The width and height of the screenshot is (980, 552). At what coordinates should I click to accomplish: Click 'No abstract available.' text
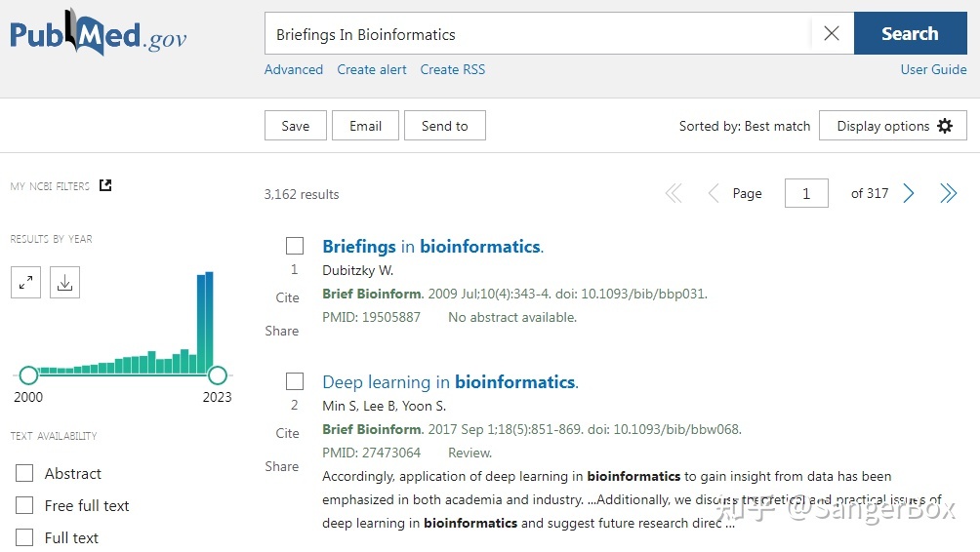(512, 317)
